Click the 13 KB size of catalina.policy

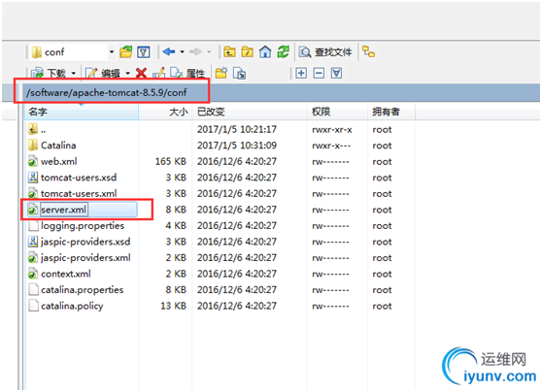click(x=174, y=306)
